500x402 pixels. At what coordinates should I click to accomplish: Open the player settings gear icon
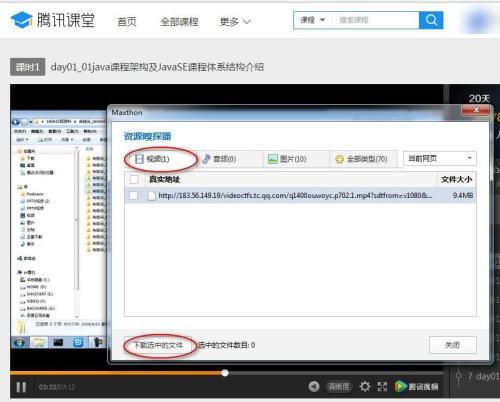tap(365, 387)
